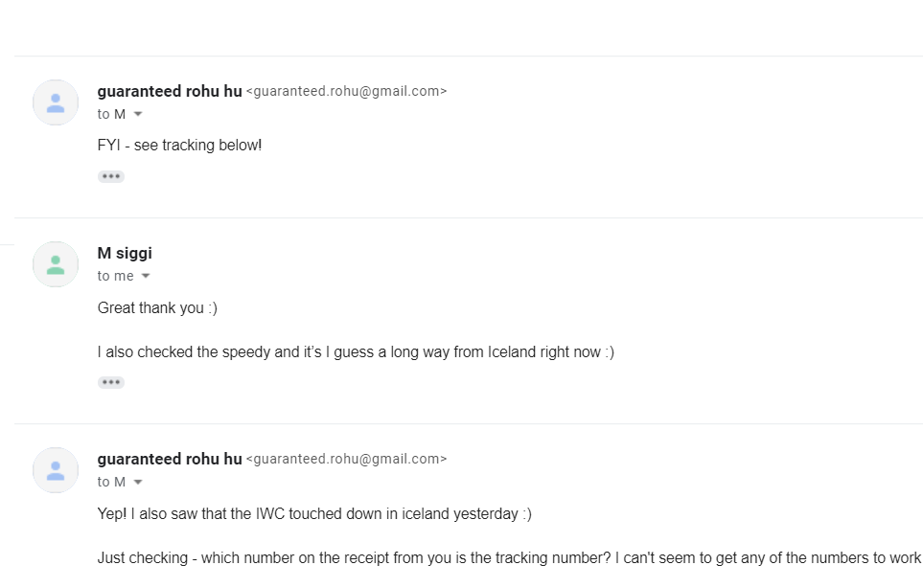
Task: Click the email address in the first message header
Action: point(346,92)
